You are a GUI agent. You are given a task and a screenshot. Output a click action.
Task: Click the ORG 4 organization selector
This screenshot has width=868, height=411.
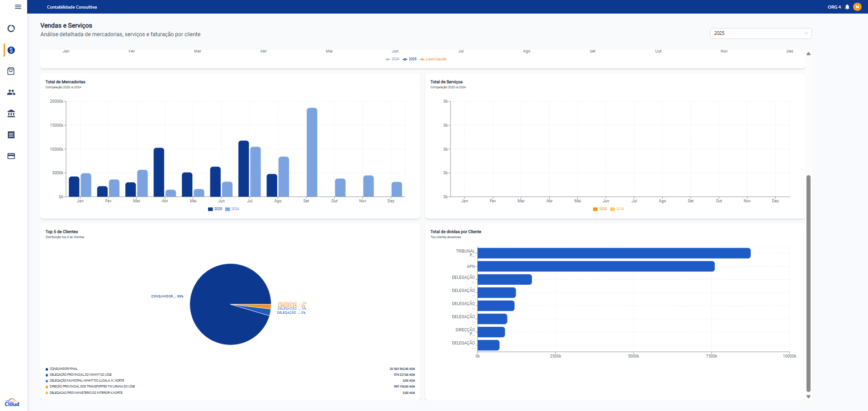834,7
